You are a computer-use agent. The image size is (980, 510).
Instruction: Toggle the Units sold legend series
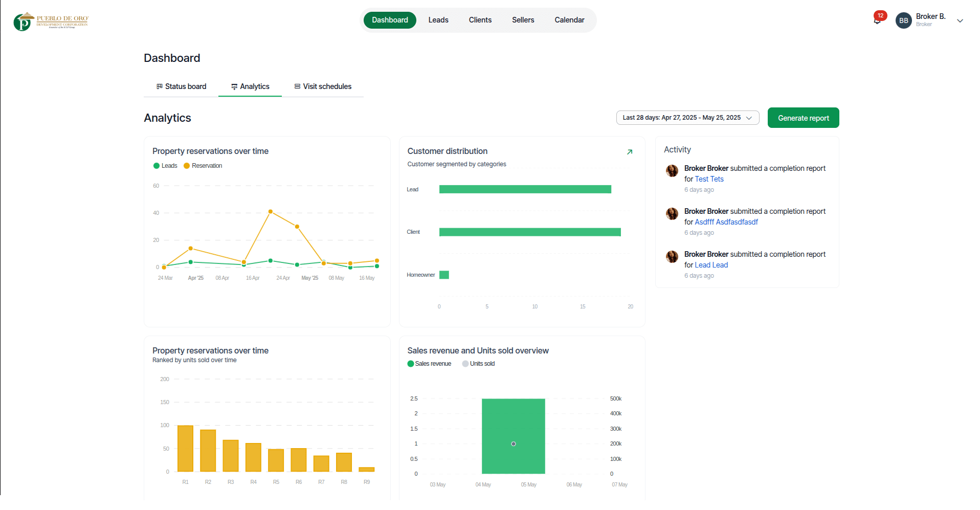(478, 364)
